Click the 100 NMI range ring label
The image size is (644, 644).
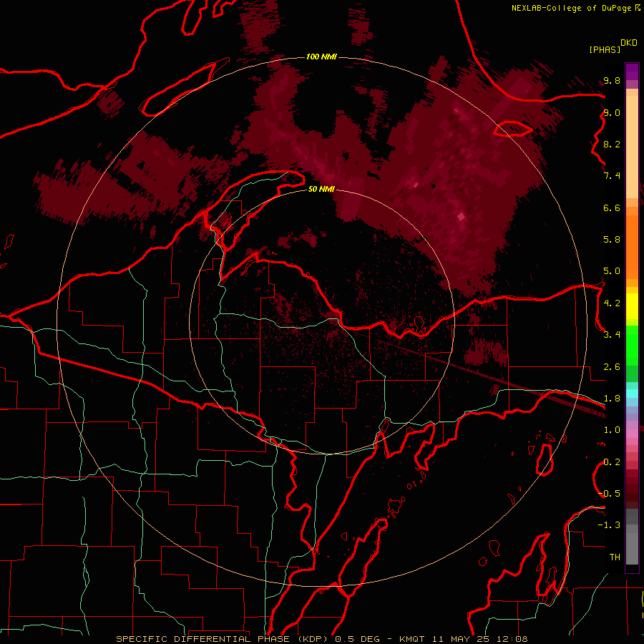321,57
